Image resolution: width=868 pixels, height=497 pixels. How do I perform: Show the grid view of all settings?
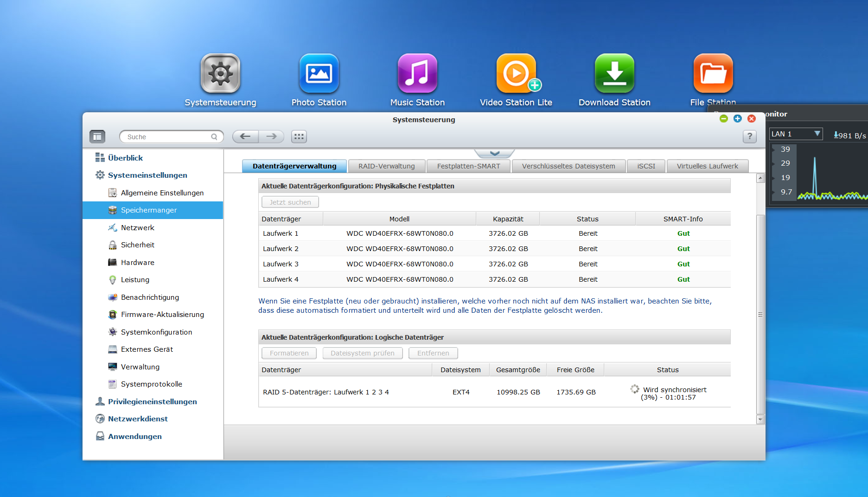coord(299,136)
